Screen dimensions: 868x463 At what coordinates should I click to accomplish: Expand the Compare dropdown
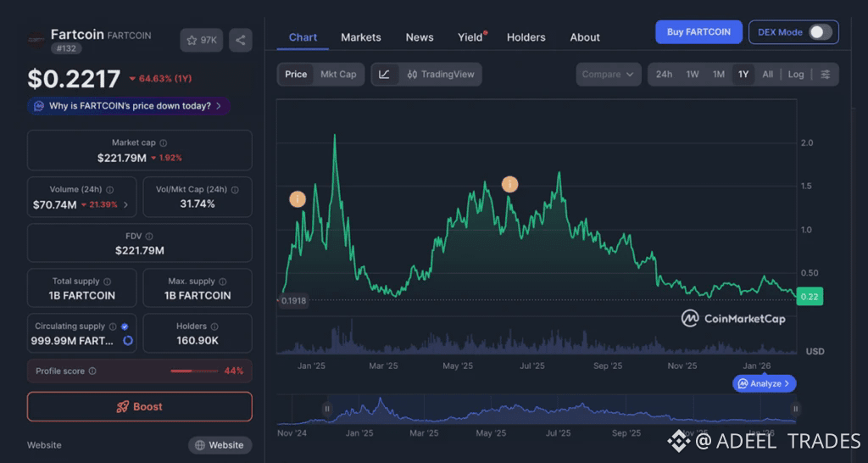(608, 75)
